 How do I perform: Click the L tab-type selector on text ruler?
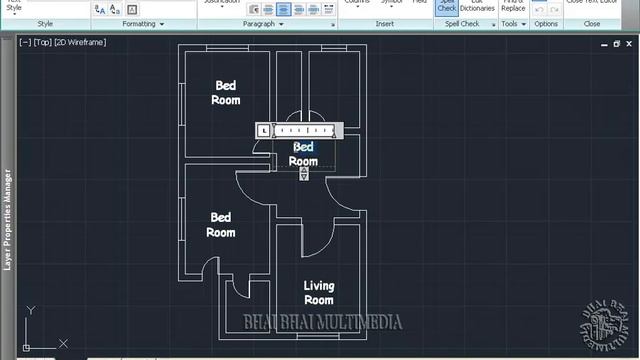[264, 131]
